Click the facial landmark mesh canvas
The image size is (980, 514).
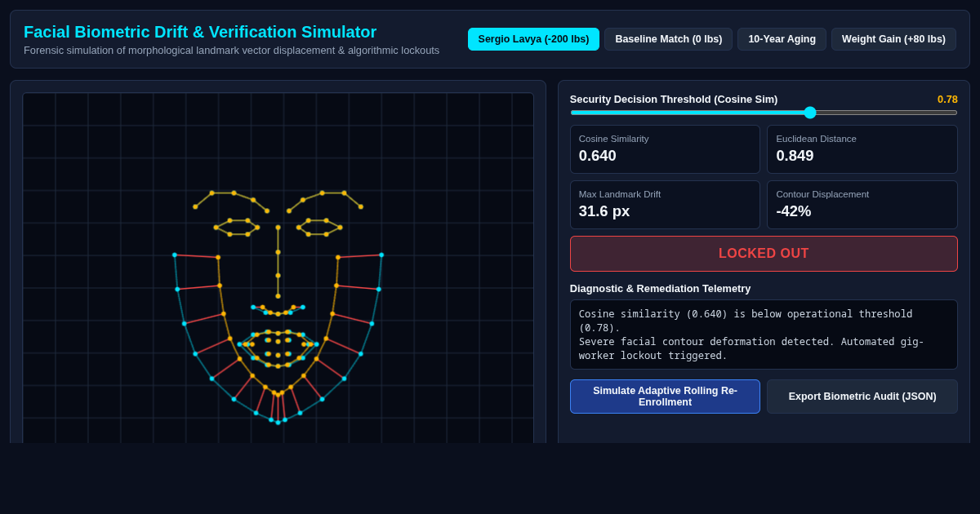(x=278, y=268)
